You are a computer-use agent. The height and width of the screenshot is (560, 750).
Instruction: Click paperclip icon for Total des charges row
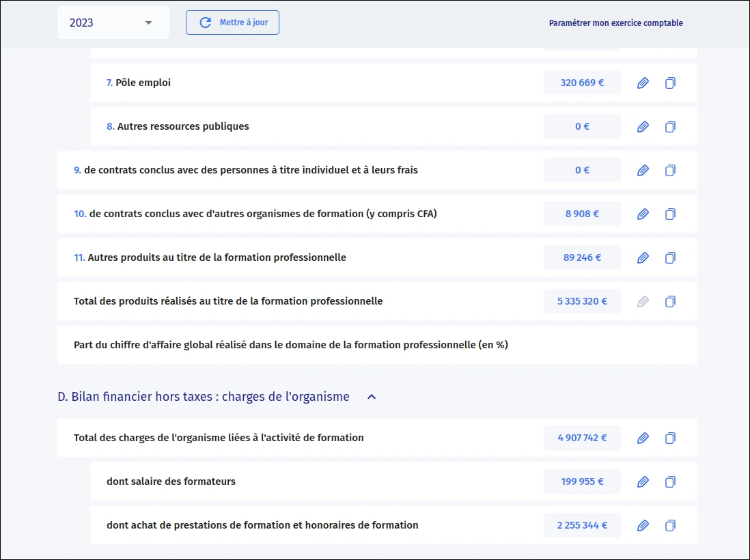643,438
